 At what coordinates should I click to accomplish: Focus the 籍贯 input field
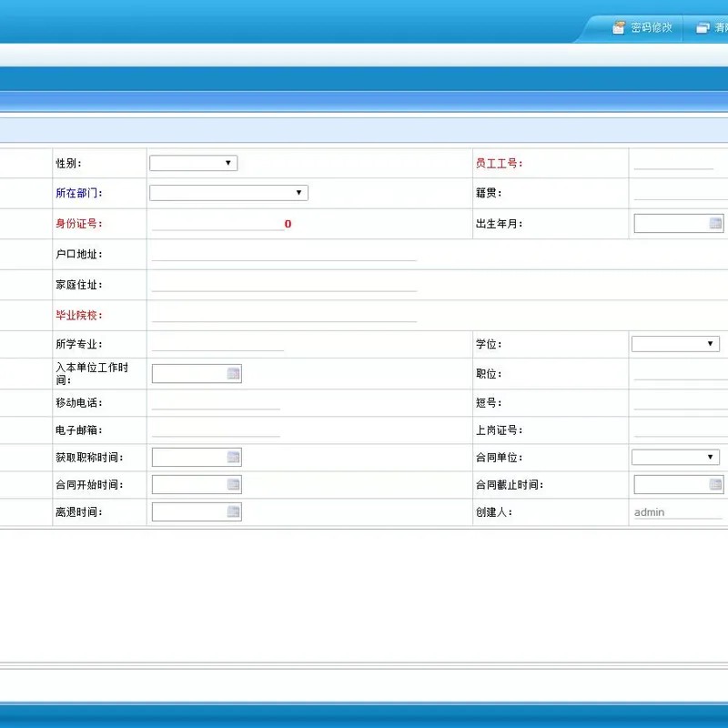[681, 193]
